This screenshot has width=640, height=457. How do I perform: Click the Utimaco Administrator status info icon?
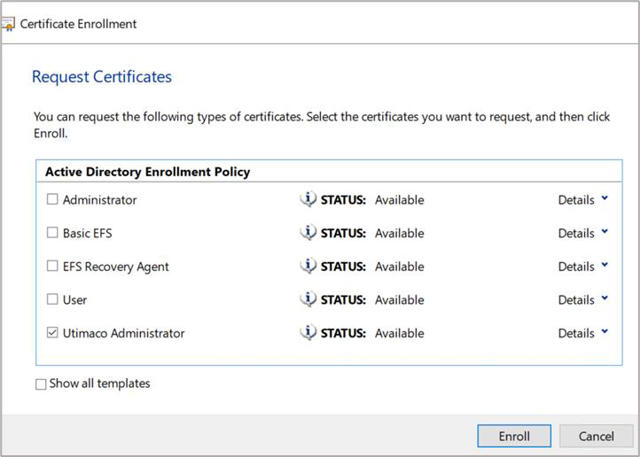pos(308,333)
